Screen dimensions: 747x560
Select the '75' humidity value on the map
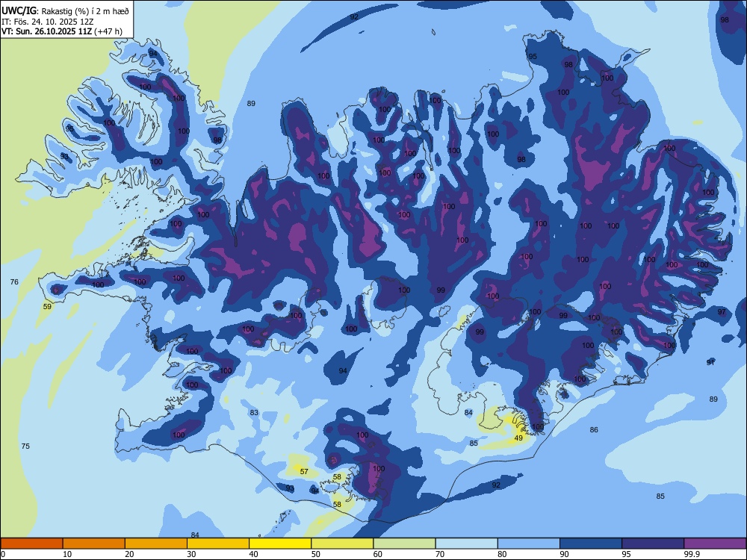click(x=25, y=447)
